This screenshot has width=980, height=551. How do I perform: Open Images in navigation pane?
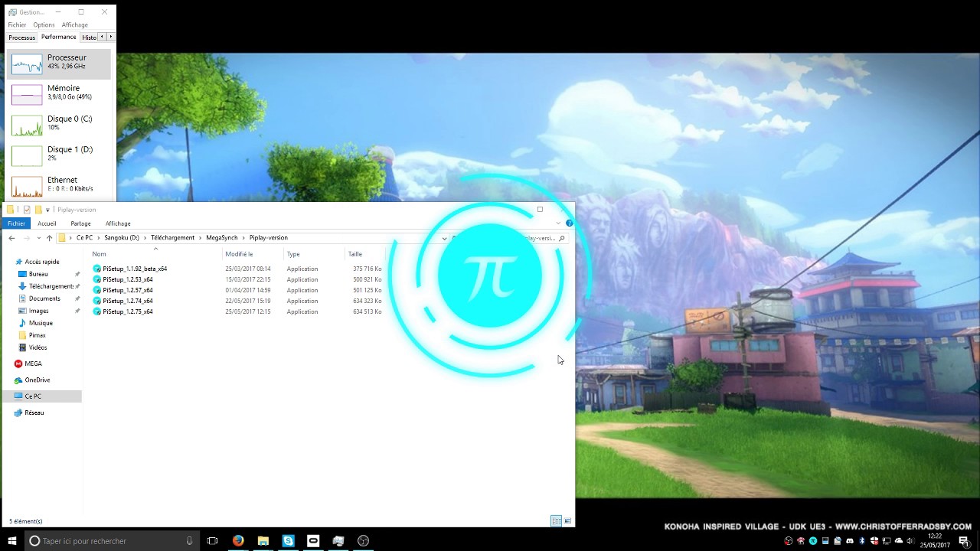pos(38,311)
